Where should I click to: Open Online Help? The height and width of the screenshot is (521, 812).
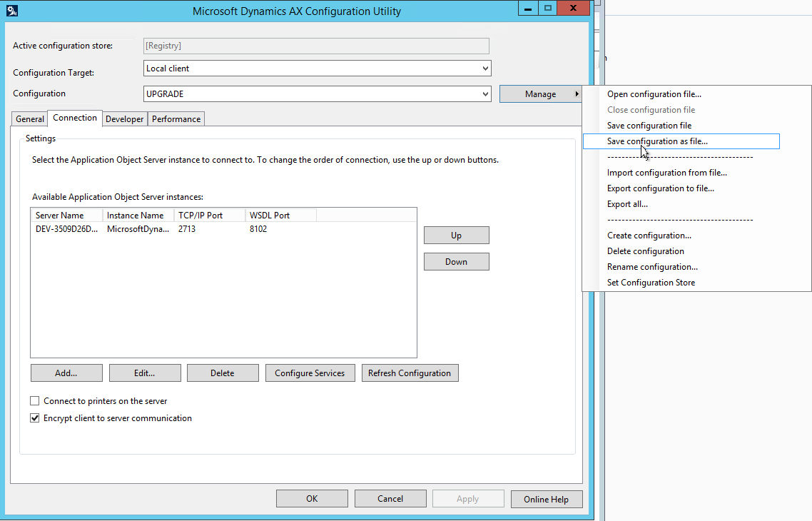(x=546, y=500)
